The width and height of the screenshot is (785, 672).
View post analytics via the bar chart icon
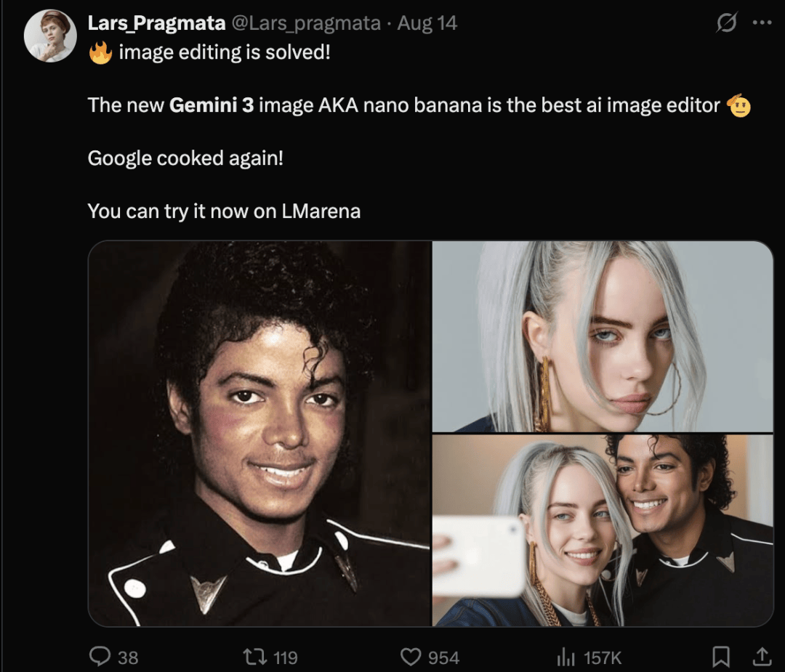coord(566,657)
